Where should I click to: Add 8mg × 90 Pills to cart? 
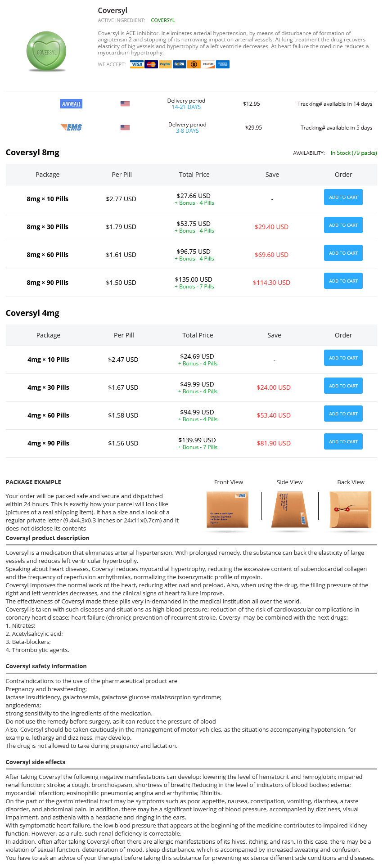pos(343,281)
